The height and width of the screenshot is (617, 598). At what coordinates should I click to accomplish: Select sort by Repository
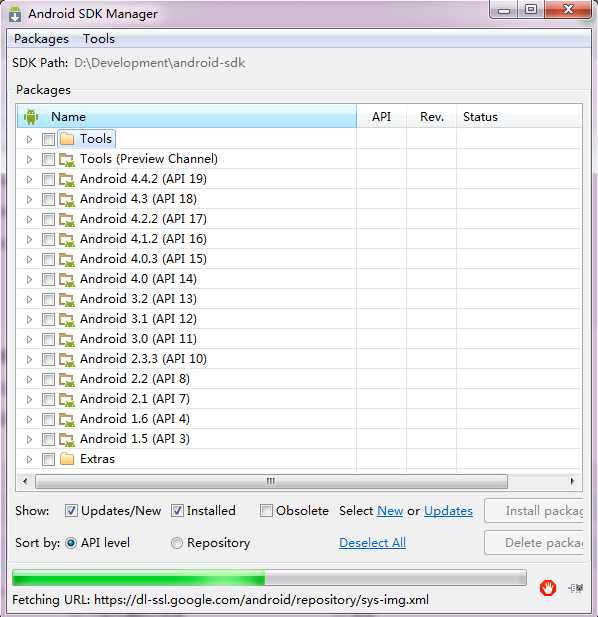(x=177, y=543)
